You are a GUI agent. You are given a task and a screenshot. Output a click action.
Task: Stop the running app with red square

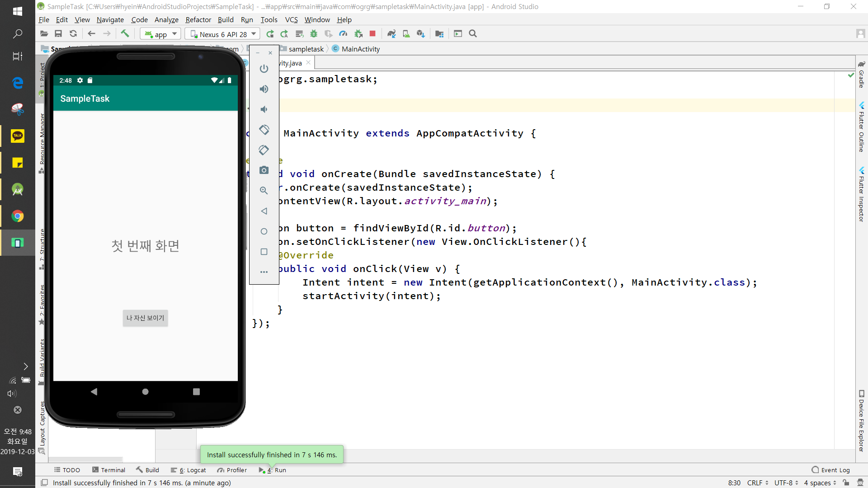tap(373, 33)
